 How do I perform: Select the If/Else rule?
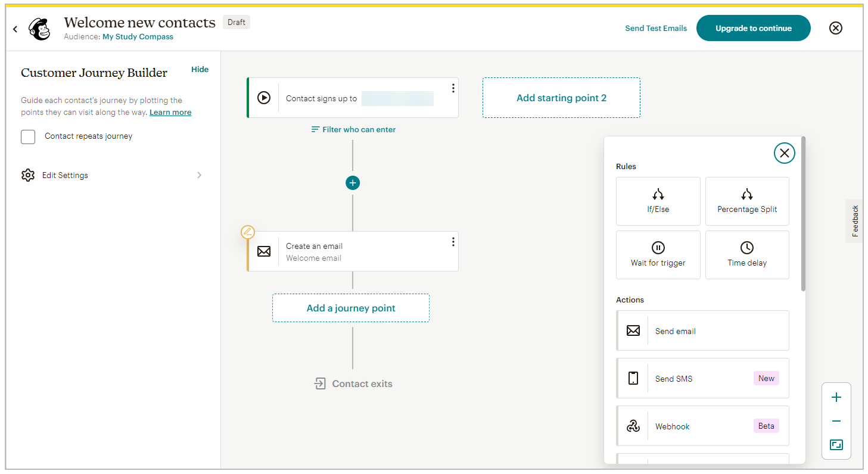point(658,201)
